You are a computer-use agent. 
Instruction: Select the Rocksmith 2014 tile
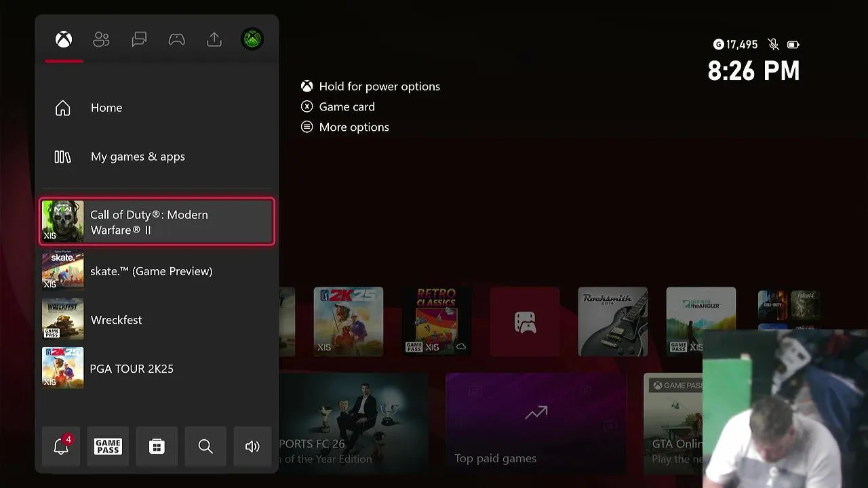pyautogui.click(x=613, y=321)
